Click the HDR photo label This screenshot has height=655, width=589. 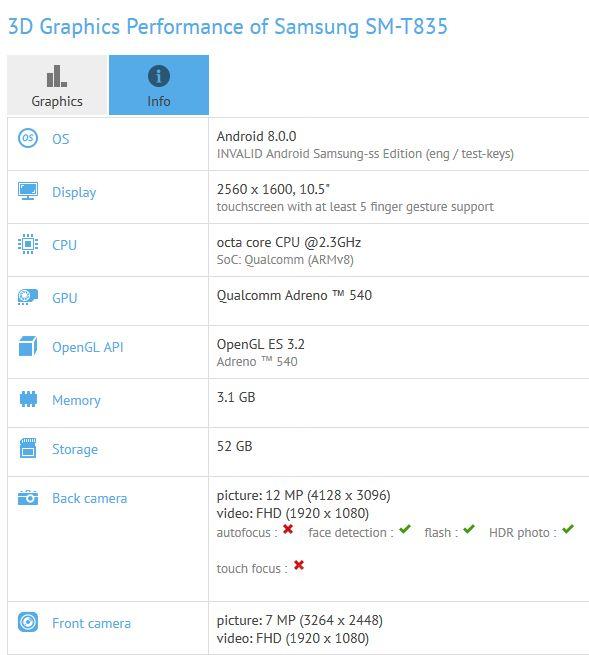[523, 533]
